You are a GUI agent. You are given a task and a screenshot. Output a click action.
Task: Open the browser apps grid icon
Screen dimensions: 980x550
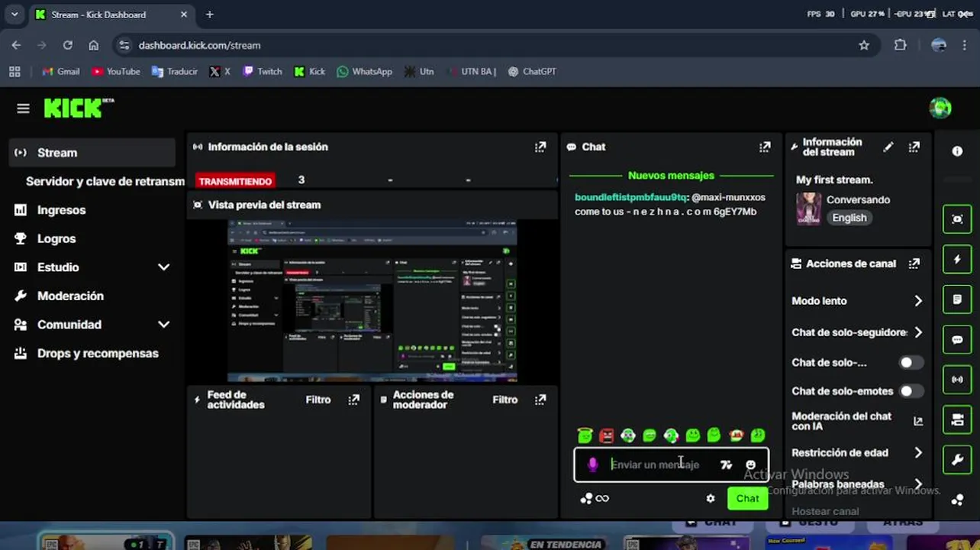[15, 71]
